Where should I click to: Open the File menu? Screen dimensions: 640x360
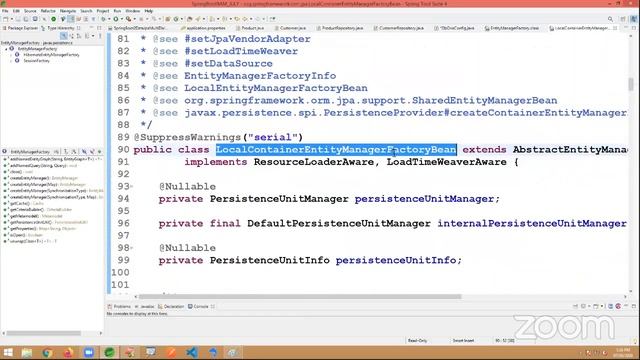click(x=5, y=11)
